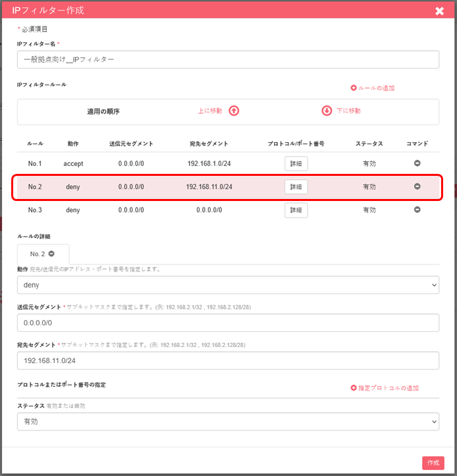
Task: Click the IPフィルター名 input field
Action: (228, 59)
